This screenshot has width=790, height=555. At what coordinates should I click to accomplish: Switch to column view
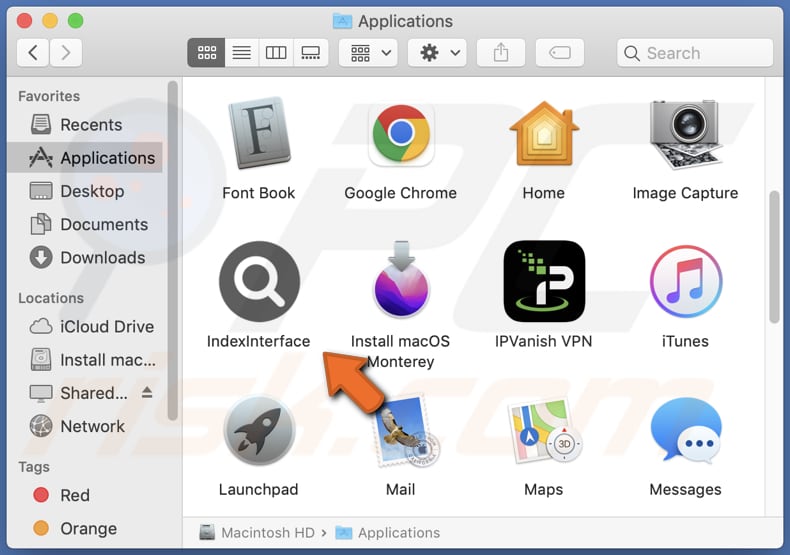pos(276,52)
